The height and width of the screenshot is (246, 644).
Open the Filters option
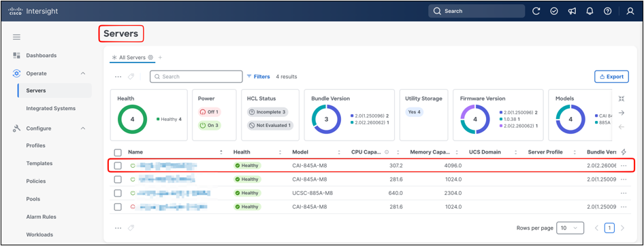coord(258,77)
